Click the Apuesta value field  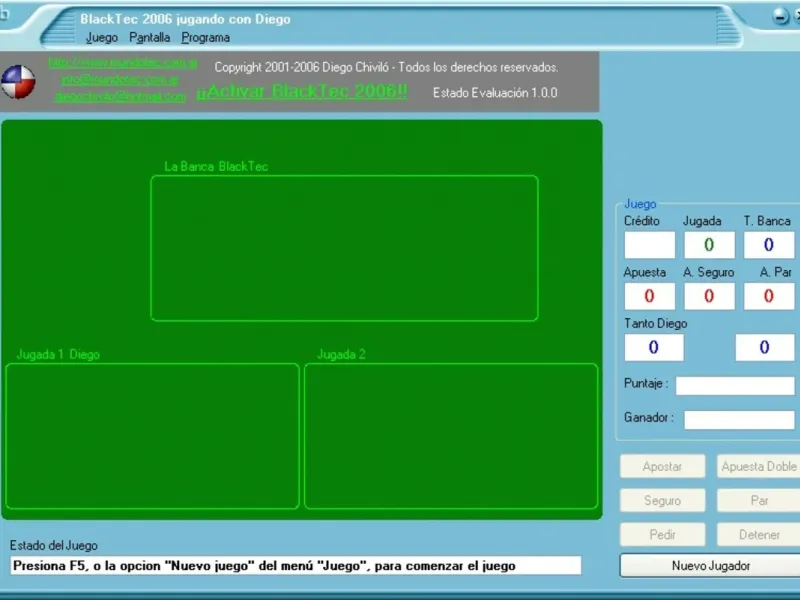pyautogui.click(x=649, y=296)
